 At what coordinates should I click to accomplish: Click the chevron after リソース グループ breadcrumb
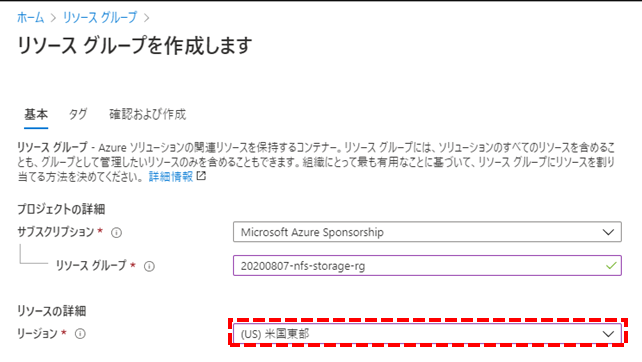tap(147, 18)
